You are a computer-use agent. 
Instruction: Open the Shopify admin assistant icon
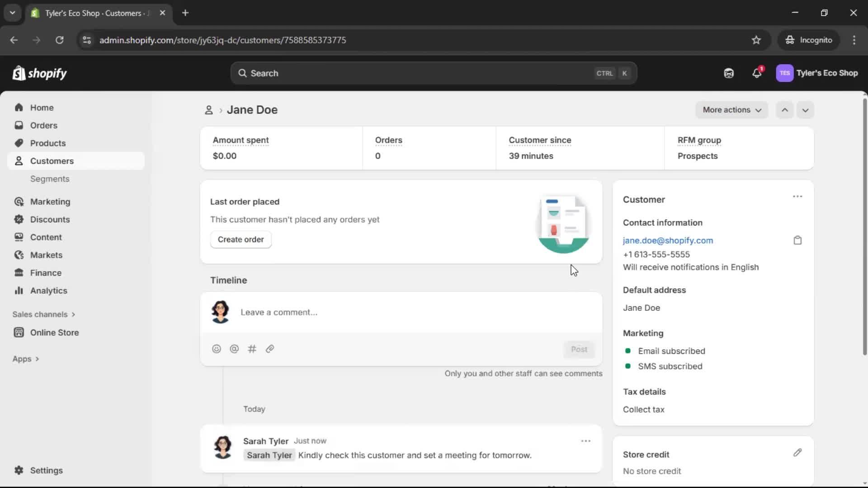pyautogui.click(x=729, y=73)
